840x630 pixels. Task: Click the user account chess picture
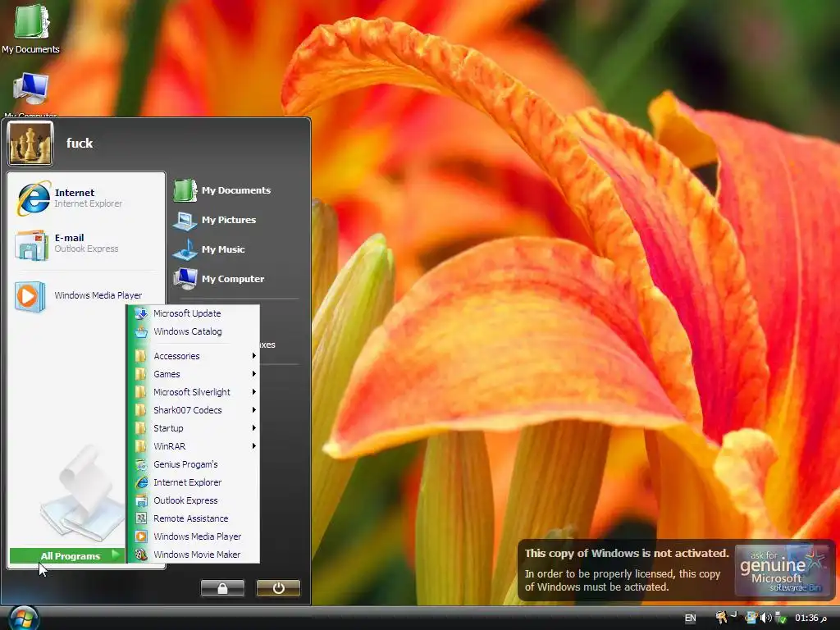[30, 143]
